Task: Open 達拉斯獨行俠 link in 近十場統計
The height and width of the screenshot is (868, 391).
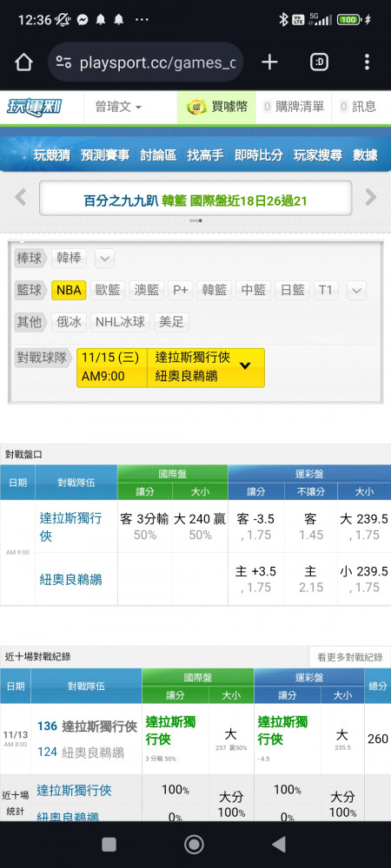Action: [x=74, y=790]
